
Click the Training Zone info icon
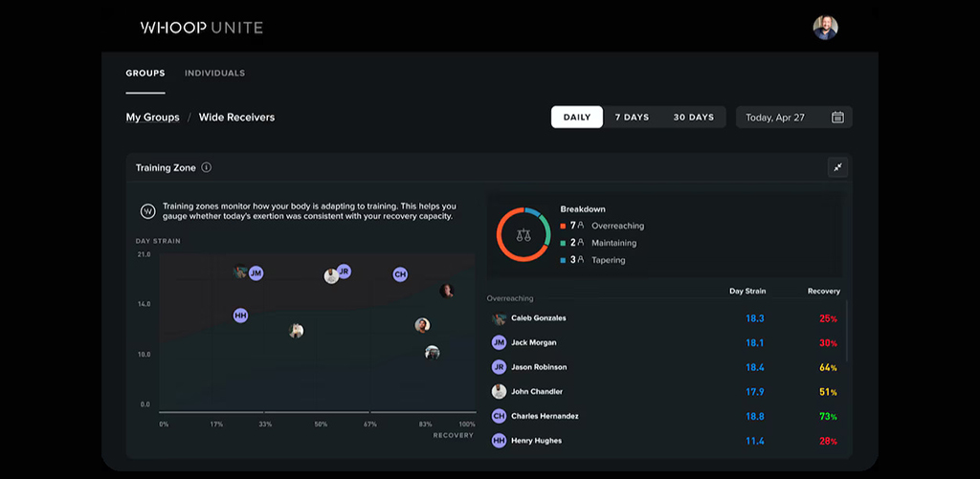pyautogui.click(x=207, y=168)
